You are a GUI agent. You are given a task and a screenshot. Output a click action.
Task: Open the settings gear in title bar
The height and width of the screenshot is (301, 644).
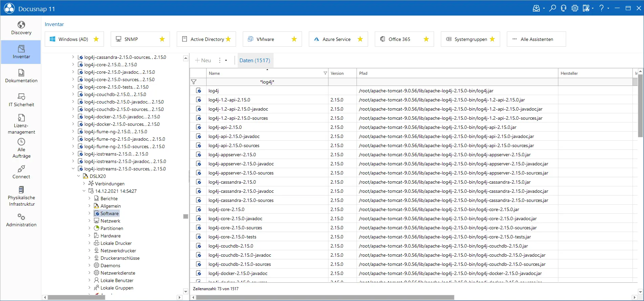click(575, 8)
